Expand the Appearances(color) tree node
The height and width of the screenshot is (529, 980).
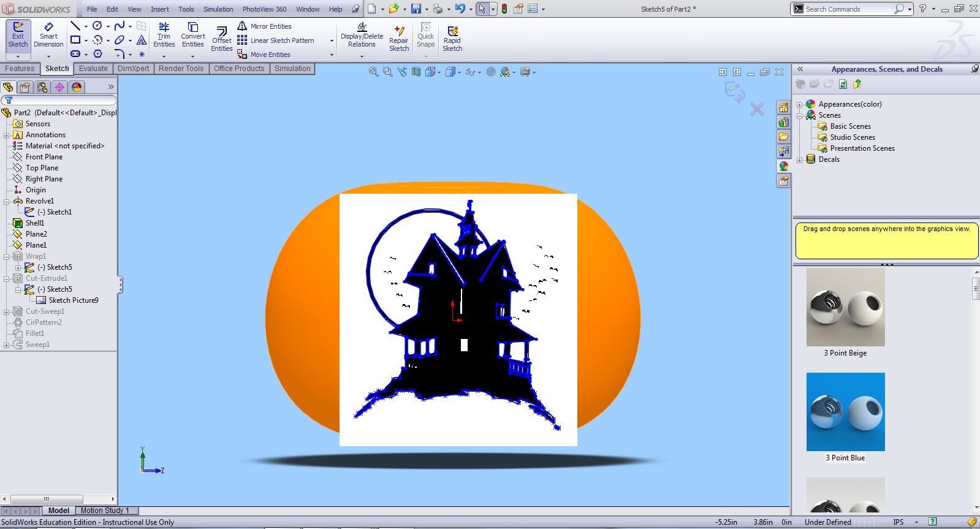pyautogui.click(x=799, y=105)
